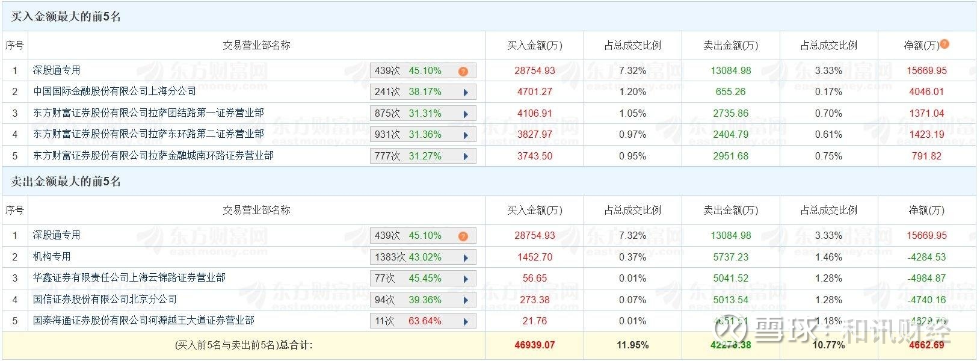The height and width of the screenshot is (361, 980).
Task: Click orange question icon in top 深股通专用 row
Action: [x=463, y=72]
